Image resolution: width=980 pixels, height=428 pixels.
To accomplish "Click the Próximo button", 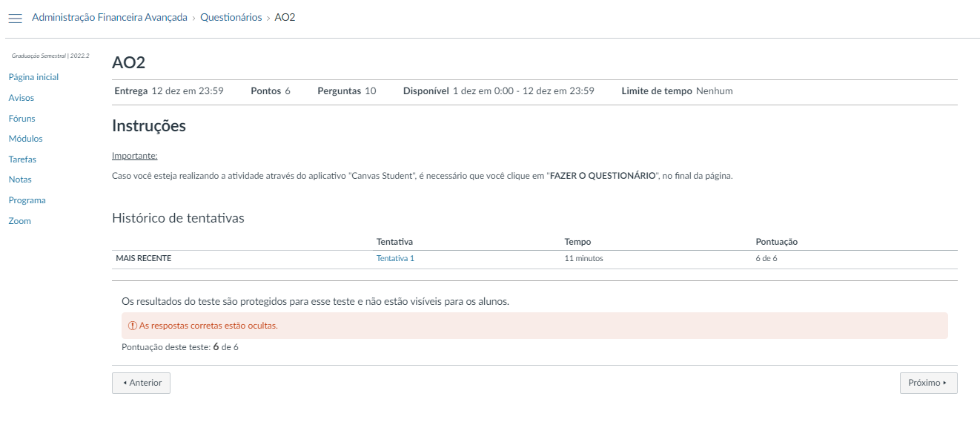I will pos(928,383).
